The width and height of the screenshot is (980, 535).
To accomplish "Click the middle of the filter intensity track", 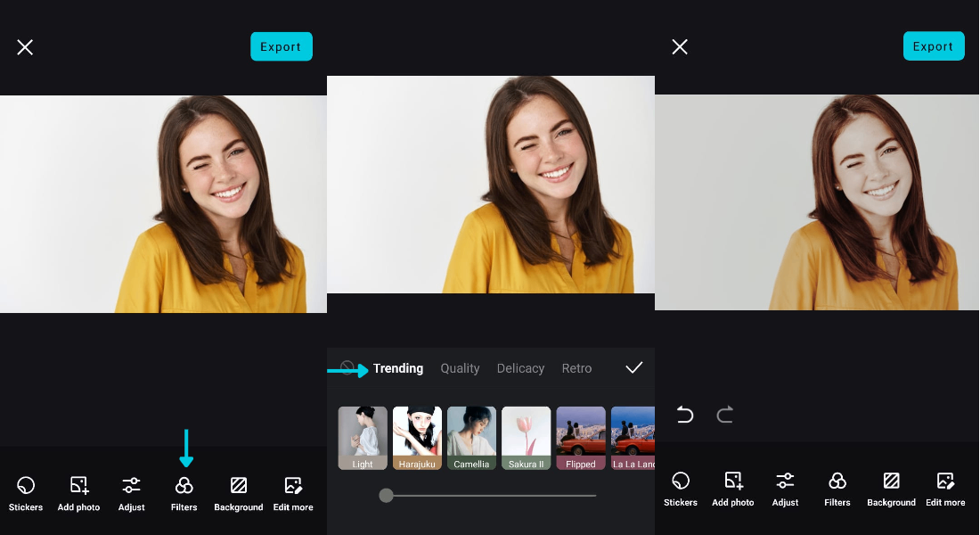I will point(491,496).
